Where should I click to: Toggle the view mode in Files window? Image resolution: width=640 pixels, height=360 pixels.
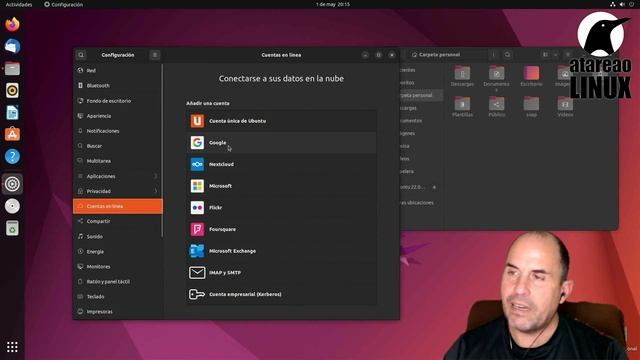tap(545, 55)
